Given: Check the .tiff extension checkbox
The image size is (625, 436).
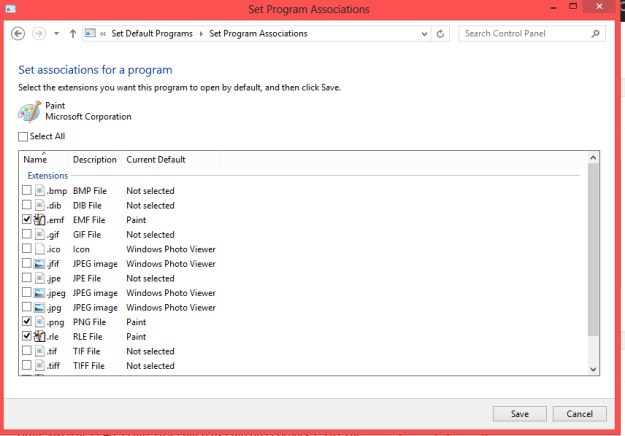Looking at the screenshot, I should click(x=27, y=365).
